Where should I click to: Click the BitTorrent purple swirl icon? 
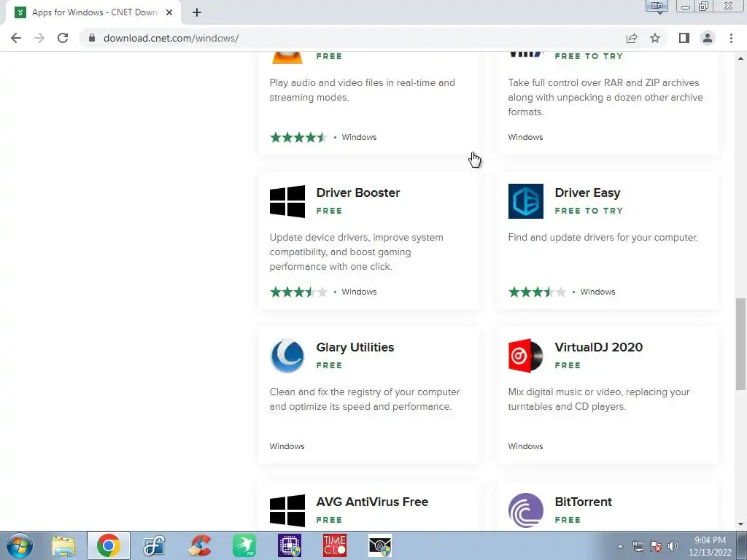(x=525, y=510)
